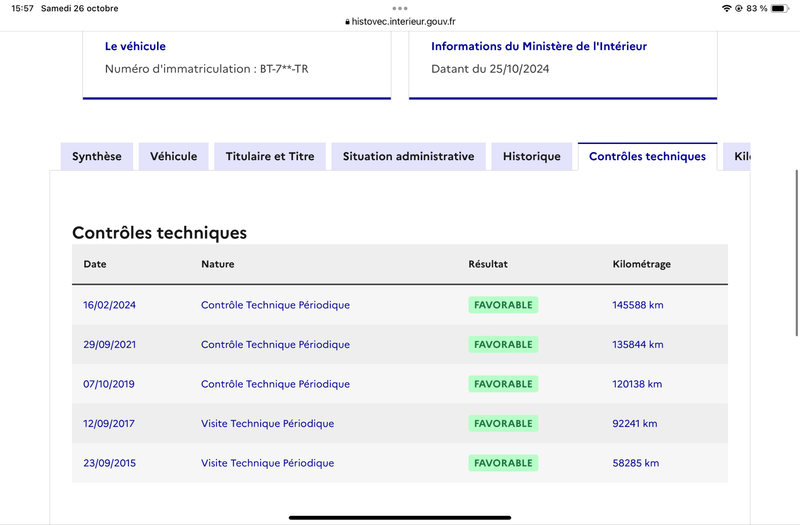The height and width of the screenshot is (525, 800).
Task: Click the 58285 km mileage value
Action: (x=636, y=463)
